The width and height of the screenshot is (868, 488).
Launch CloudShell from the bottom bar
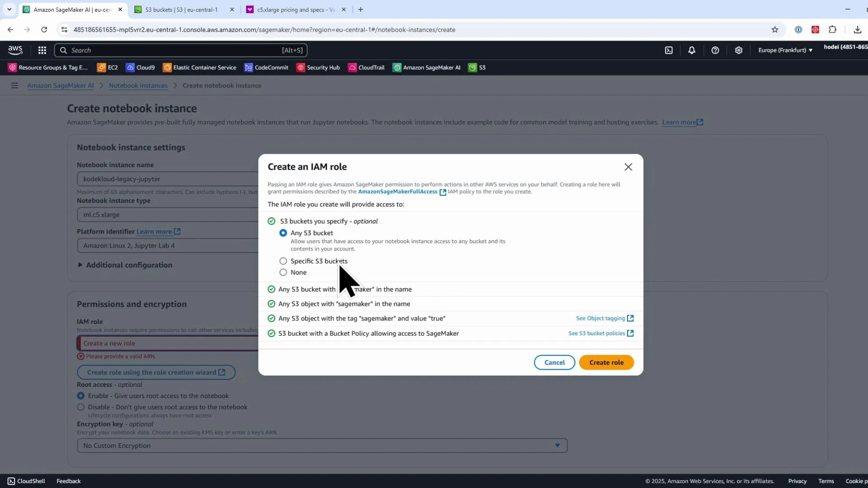point(26,481)
